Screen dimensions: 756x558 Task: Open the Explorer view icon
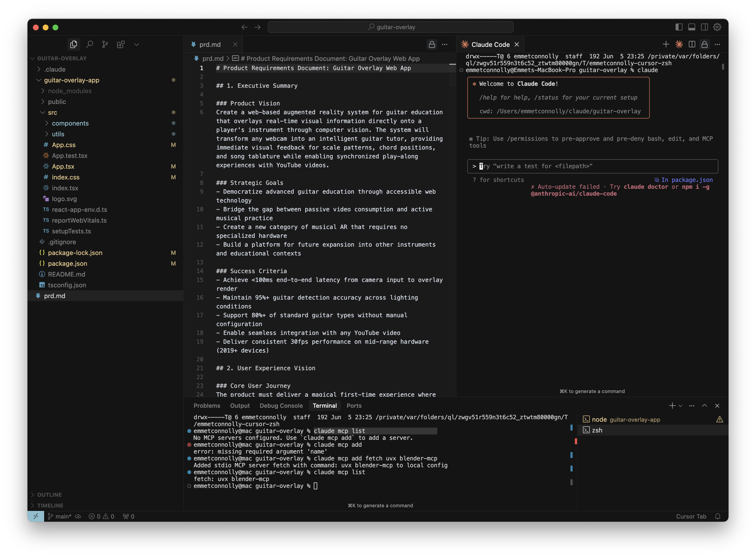[x=73, y=44]
